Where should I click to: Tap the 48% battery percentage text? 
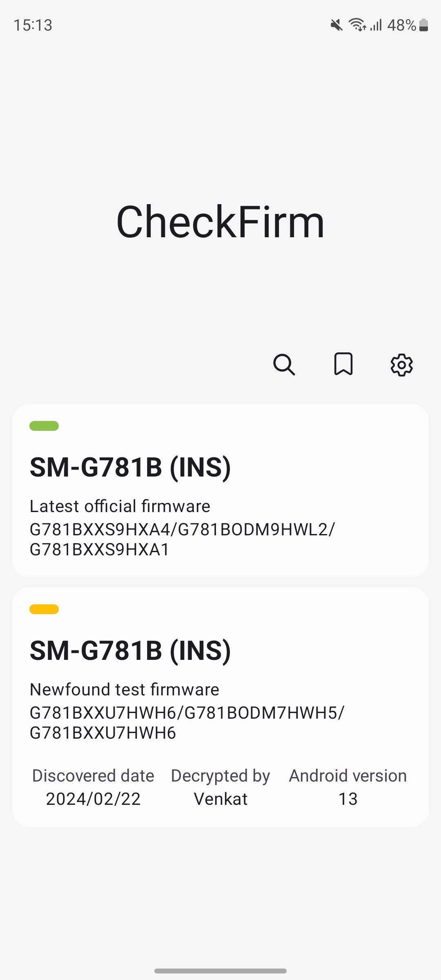(x=401, y=25)
